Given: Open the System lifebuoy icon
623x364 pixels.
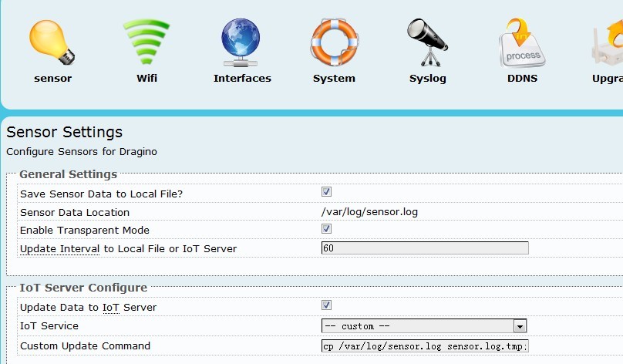Looking at the screenshot, I should point(335,42).
